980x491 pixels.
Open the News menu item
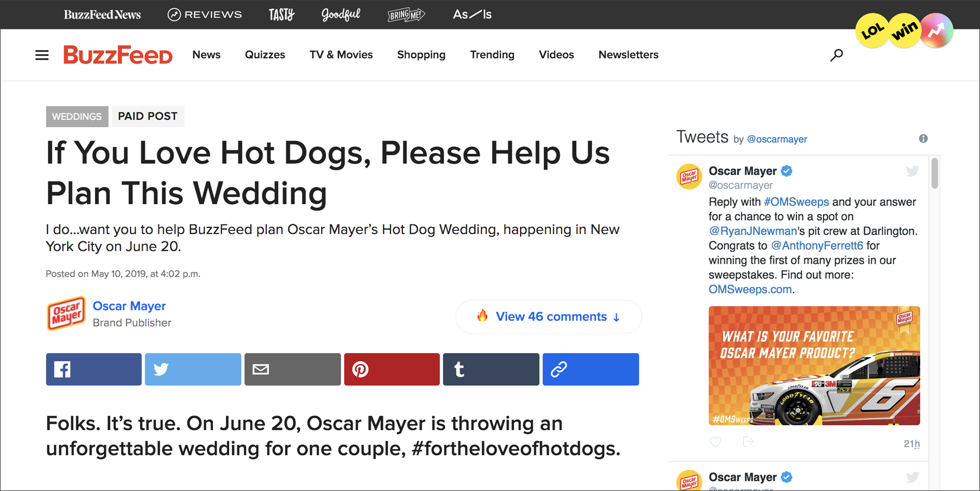206,55
